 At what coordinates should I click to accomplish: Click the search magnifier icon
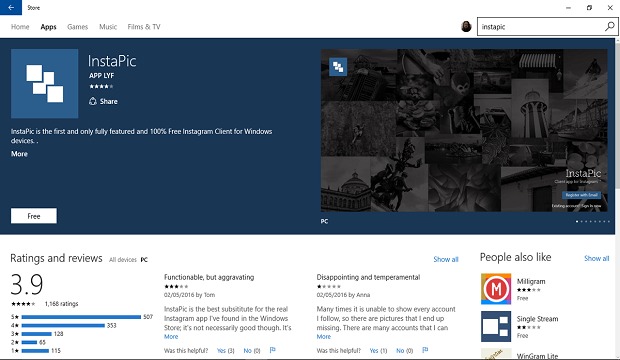tap(609, 27)
